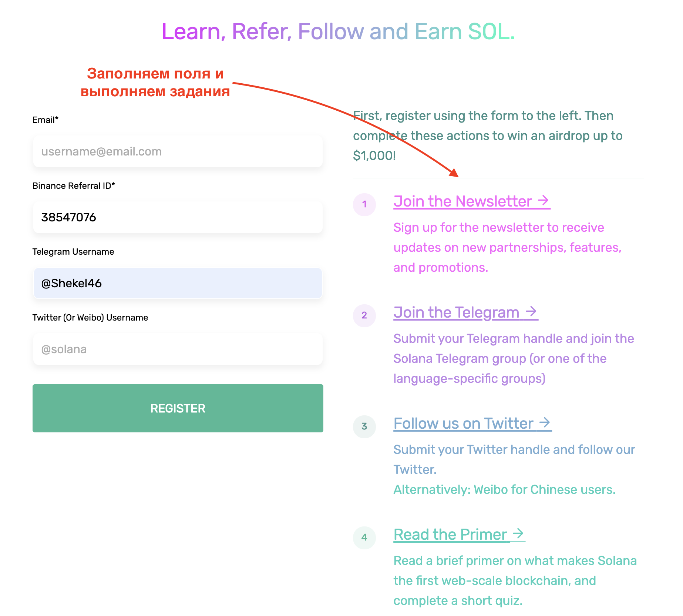The height and width of the screenshot is (616, 683).
Task: Click the Telegram Username label
Action: (73, 252)
